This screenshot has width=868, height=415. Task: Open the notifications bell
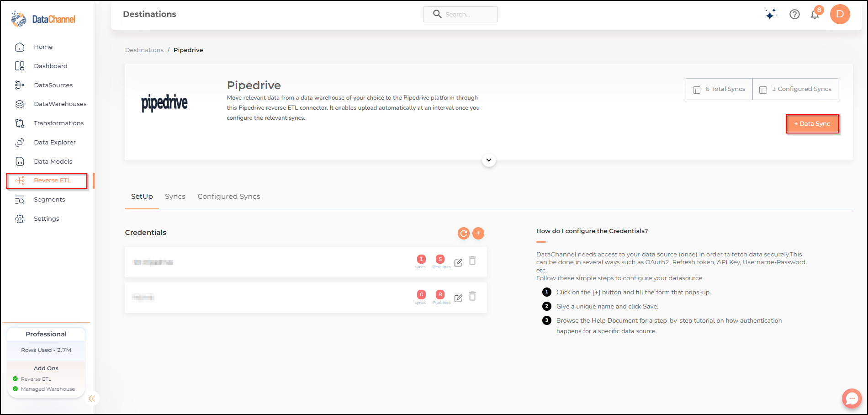(x=815, y=15)
